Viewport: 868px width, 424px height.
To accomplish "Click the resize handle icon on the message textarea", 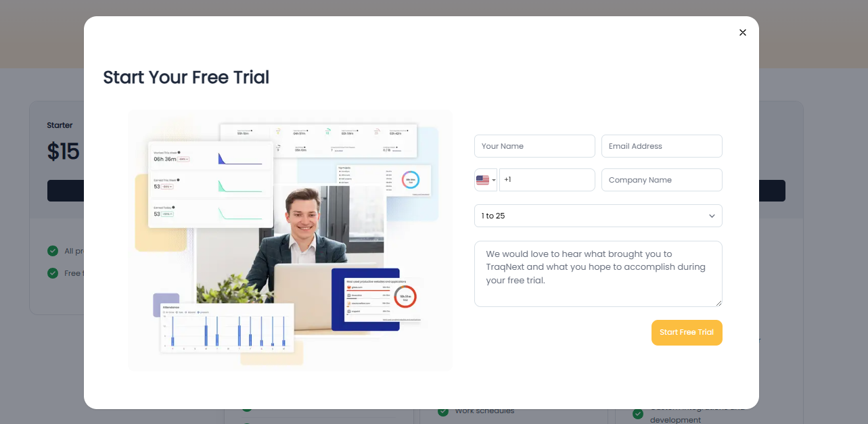I will (720, 303).
